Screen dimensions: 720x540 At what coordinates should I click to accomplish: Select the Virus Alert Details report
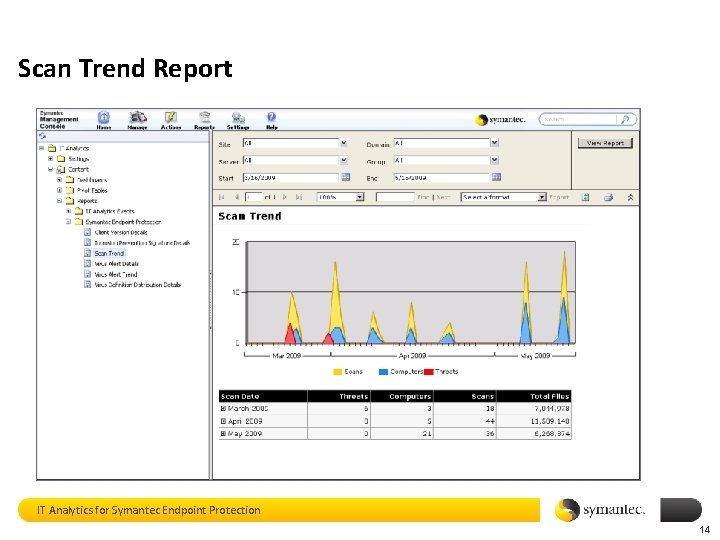(116, 264)
